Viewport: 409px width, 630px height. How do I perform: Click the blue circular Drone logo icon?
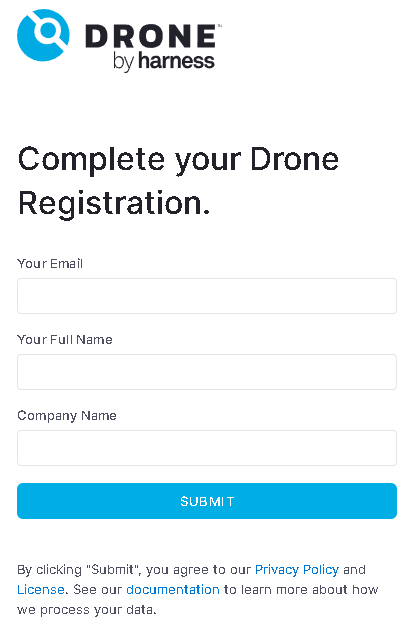[43, 35]
